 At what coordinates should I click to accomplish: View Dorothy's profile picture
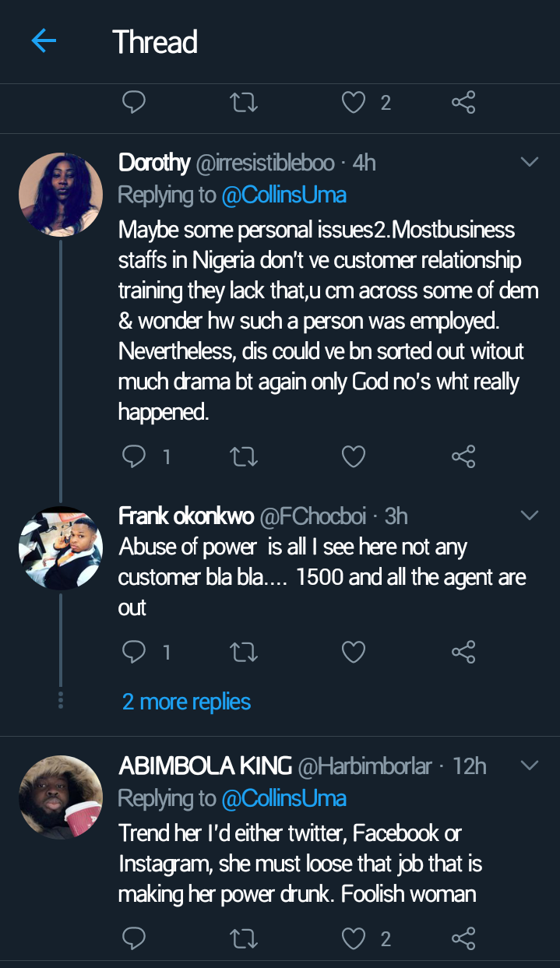61,195
